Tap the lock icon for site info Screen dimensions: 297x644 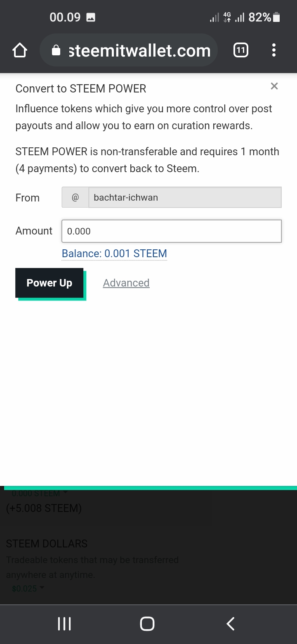coord(56,51)
